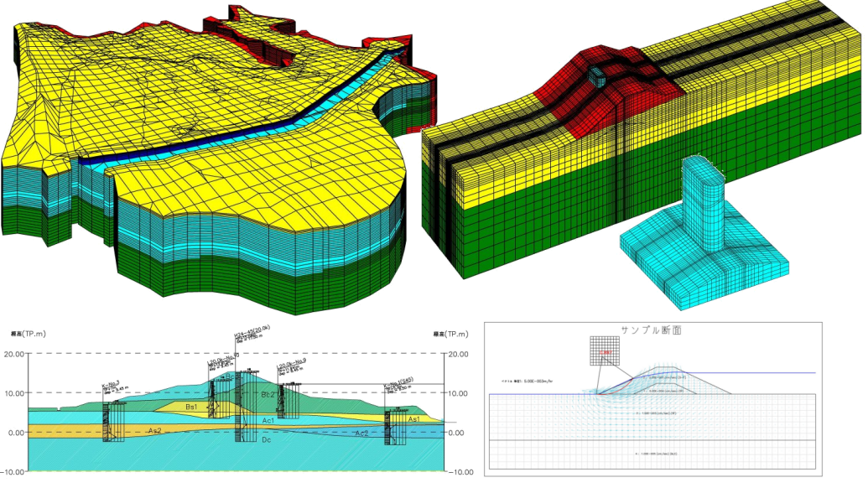Select the Bs1 layer label
Viewport: 868px width, 488px height.
pos(191,407)
